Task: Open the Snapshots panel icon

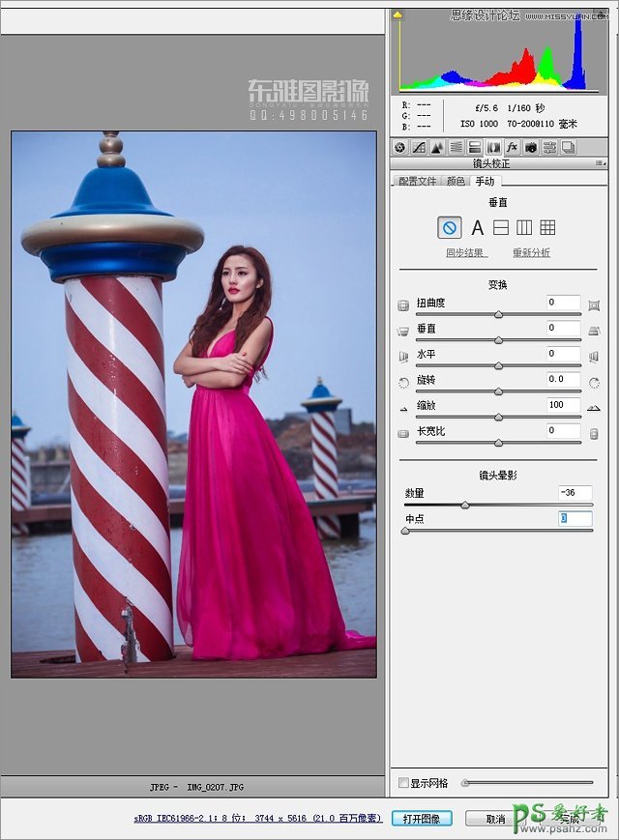Action: (568, 148)
